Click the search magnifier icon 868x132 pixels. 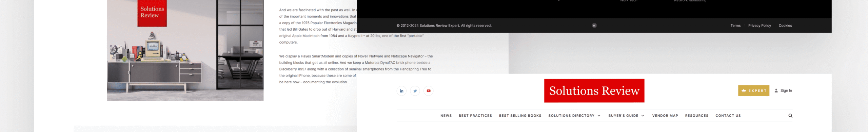tap(790, 116)
